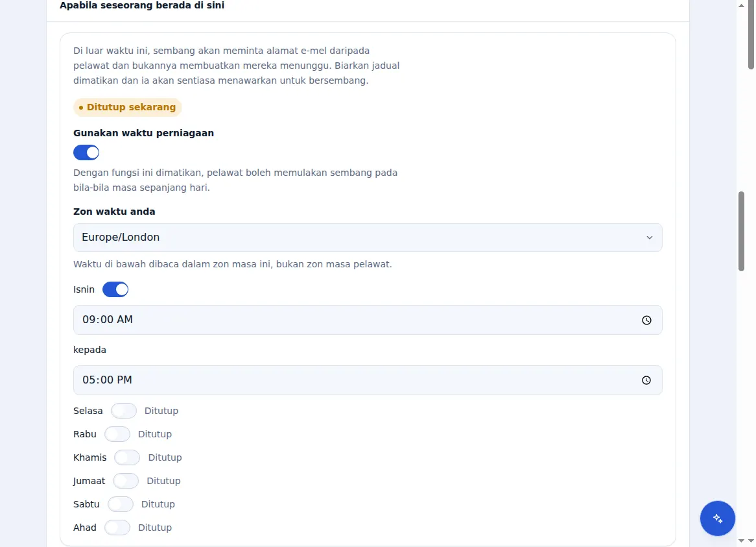The height and width of the screenshot is (547, 756).
Task: Click the Isnin closing time field 05:00 PM
Action: [368, 380]
